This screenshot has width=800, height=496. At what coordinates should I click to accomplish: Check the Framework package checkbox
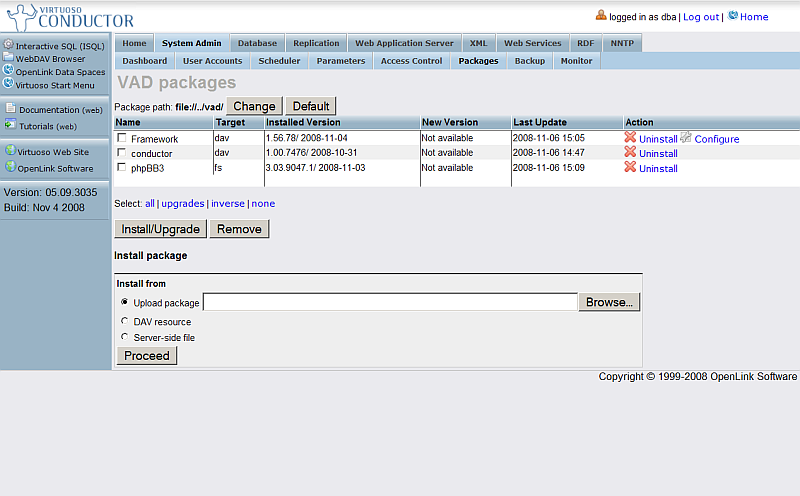click(122, 138)
